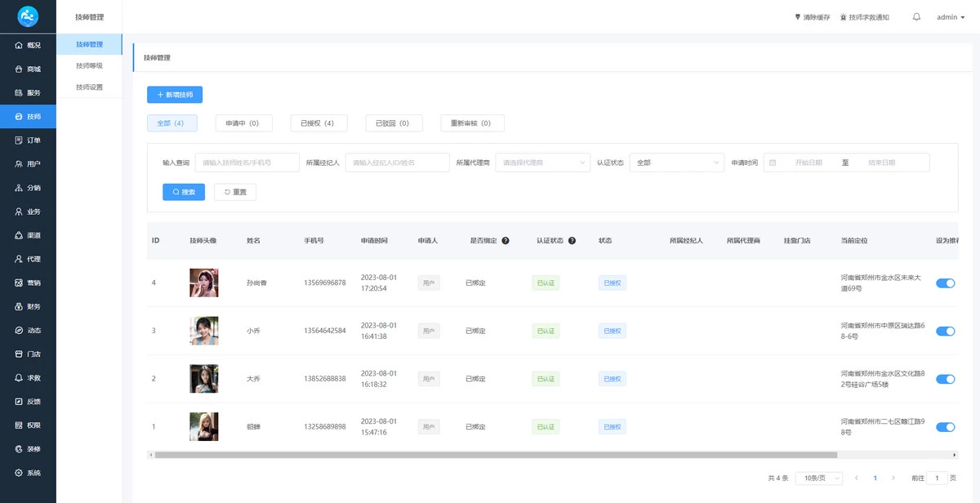Click the 新增技师 button
Viewport: 980px width, 503px height.
[175, 95]
